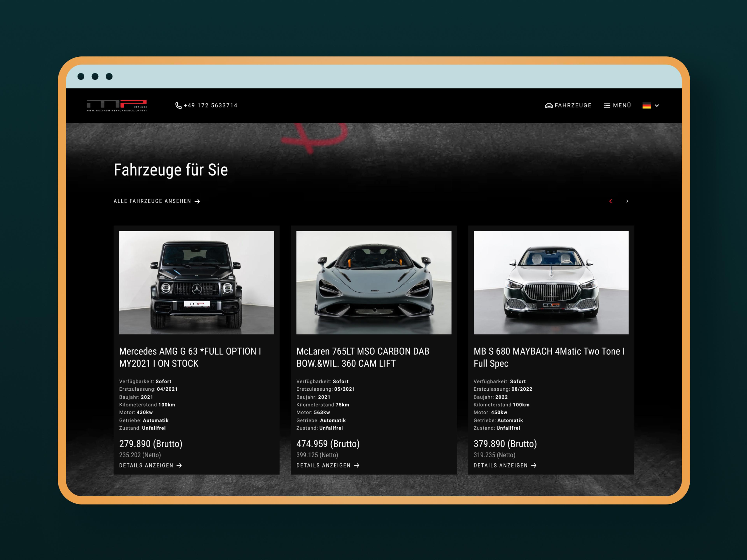Open the Maybach S 680 photo
Screen dimensions: 747x560
point(551,283)
